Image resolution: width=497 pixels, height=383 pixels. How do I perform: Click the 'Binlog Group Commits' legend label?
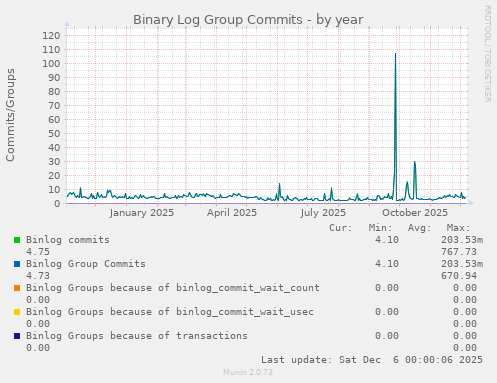(x=86, y=264)
